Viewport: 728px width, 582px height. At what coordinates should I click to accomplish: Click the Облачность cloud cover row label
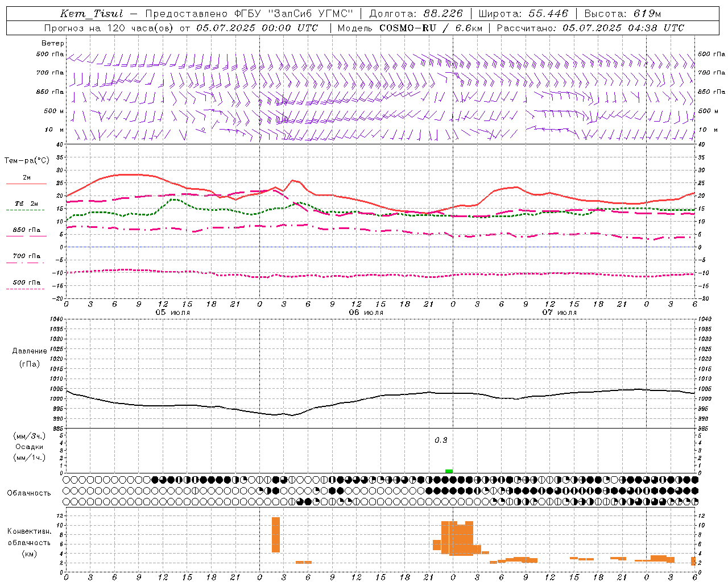29,493
